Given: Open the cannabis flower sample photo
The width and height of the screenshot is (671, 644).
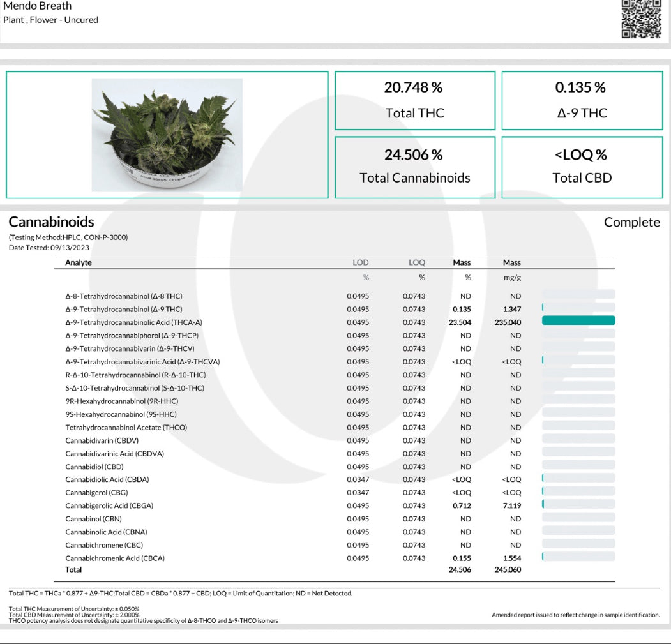Looking at the screenshot, I should [x=167, y=135].
